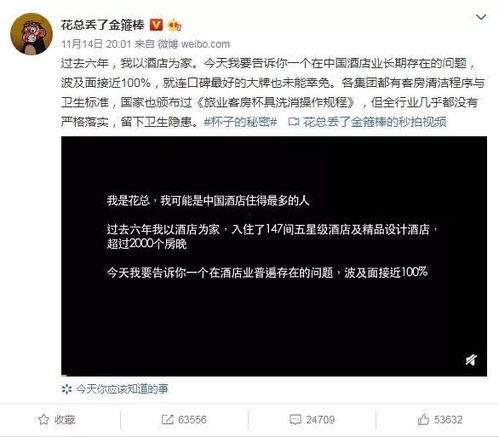Viewport: 499px width, 437px height.
Task: Like the post with thumbs-up icon
Action: coord(423,419)
